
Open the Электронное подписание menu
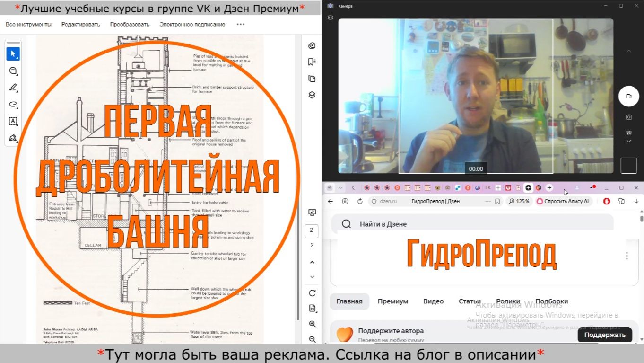(192, 24)
